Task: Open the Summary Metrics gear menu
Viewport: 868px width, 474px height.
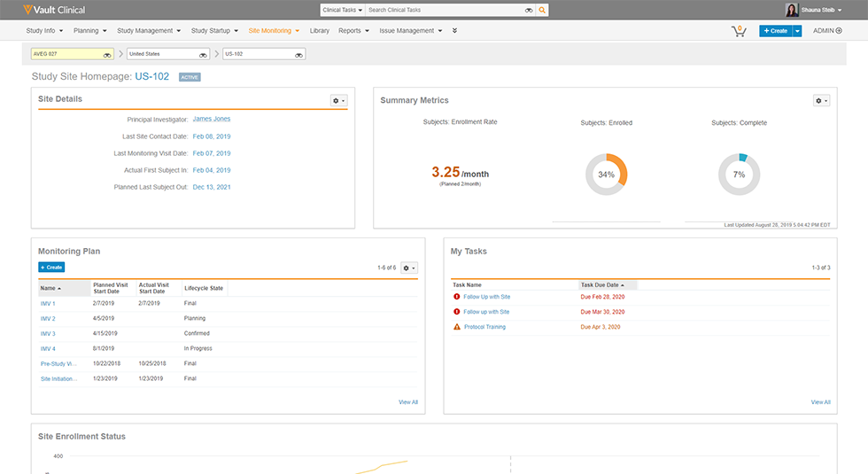Action: 821,101
